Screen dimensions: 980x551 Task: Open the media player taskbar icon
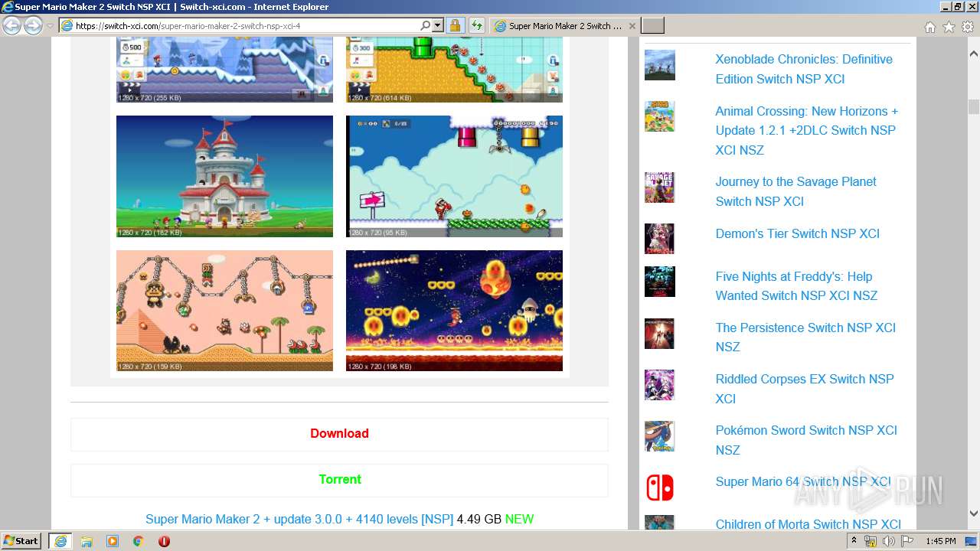point(113,541)
